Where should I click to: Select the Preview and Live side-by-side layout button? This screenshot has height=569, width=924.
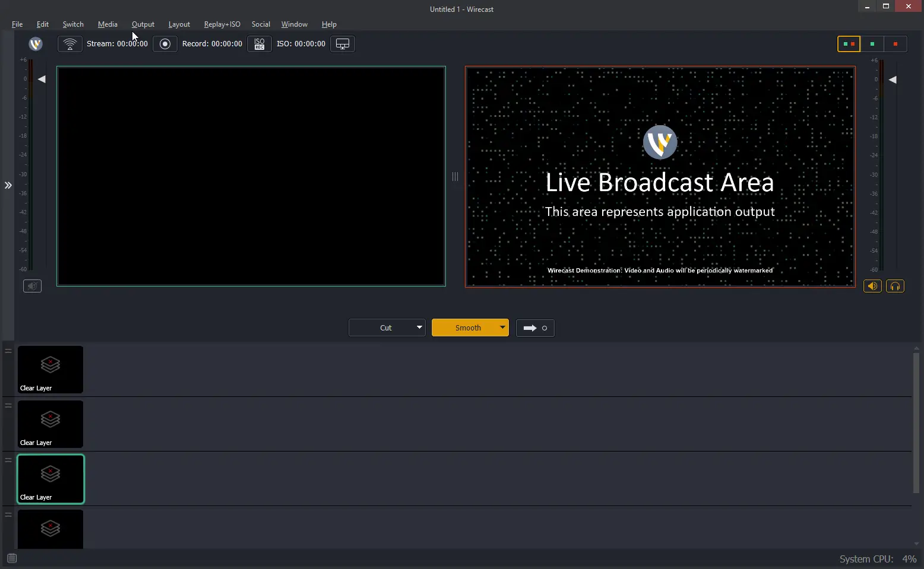(849, 44)
